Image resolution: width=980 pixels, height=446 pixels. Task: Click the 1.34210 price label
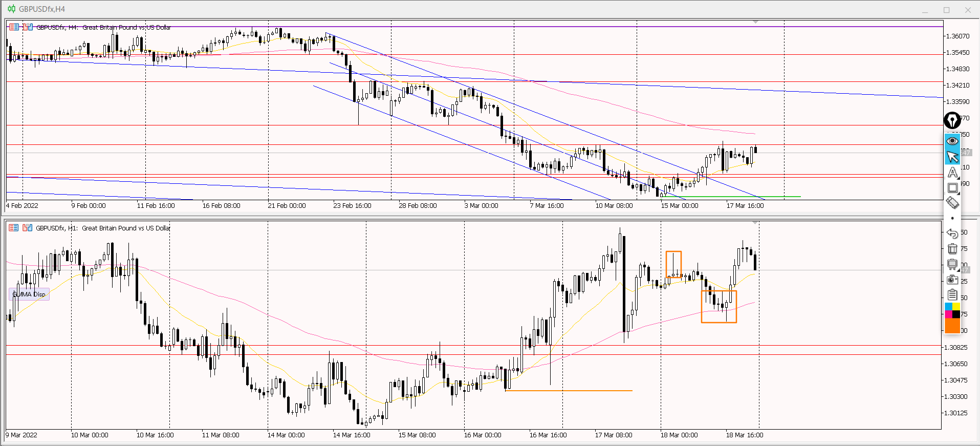coord(958,85)
